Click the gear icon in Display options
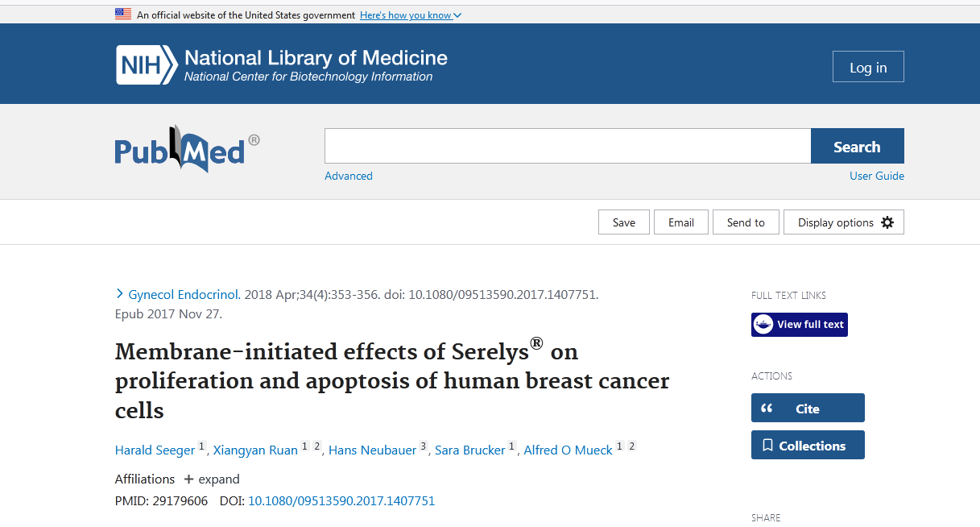980x527 pixels. coord(887,222)
